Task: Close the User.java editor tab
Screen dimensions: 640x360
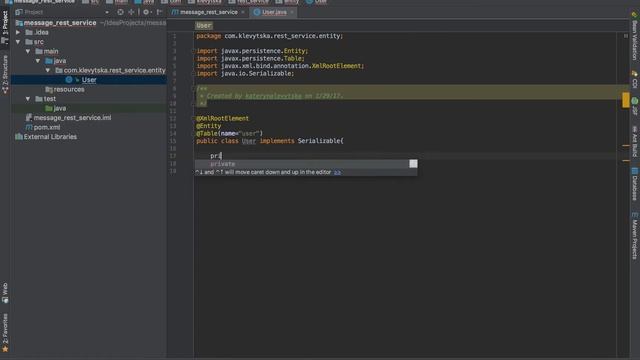Action: (292, 12)
